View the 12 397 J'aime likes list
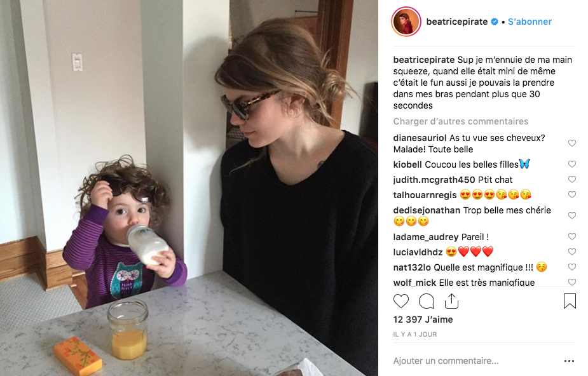Screen dimensions: 588x376 [423, 319]
